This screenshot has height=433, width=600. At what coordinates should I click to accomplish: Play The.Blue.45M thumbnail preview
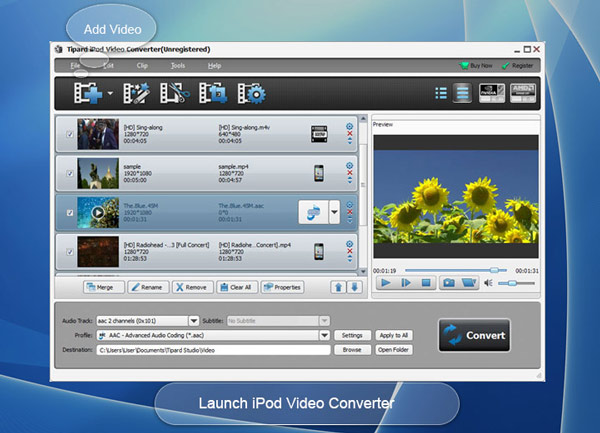click(98, 212)
